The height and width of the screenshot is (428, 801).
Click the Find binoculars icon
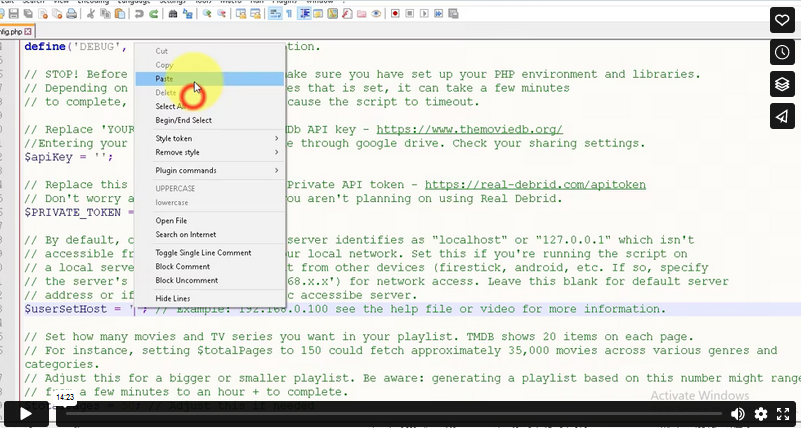click(173, 14)
